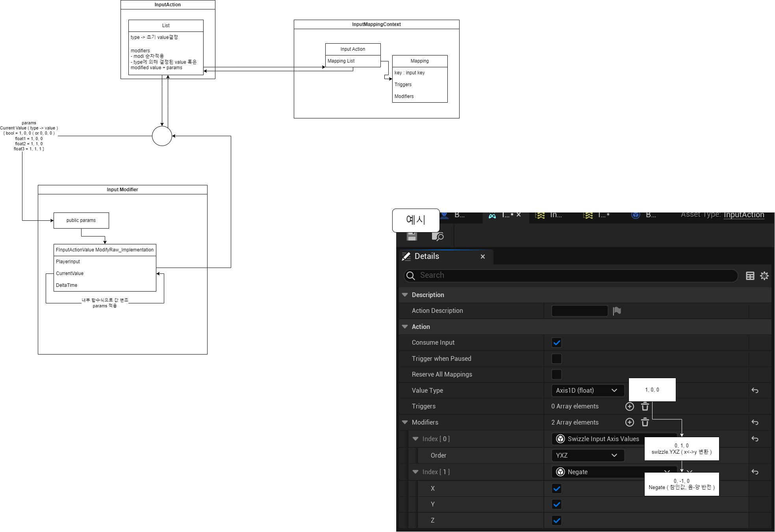
Task: Collapse the Modifiers Index [ 0 ] entry
Action: click(415, 439)
